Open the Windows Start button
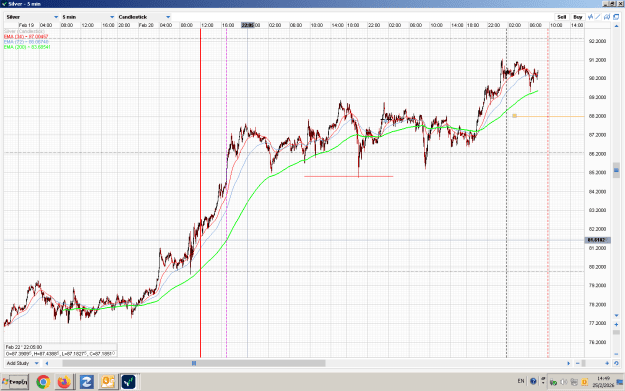625x391 pixels. [x=15, y=382]
